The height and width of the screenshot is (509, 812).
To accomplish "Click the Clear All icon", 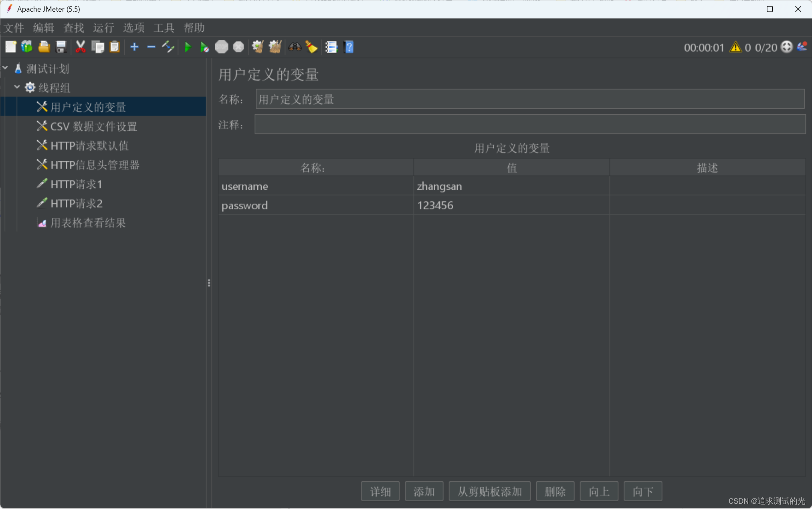I will coord(275,47).
